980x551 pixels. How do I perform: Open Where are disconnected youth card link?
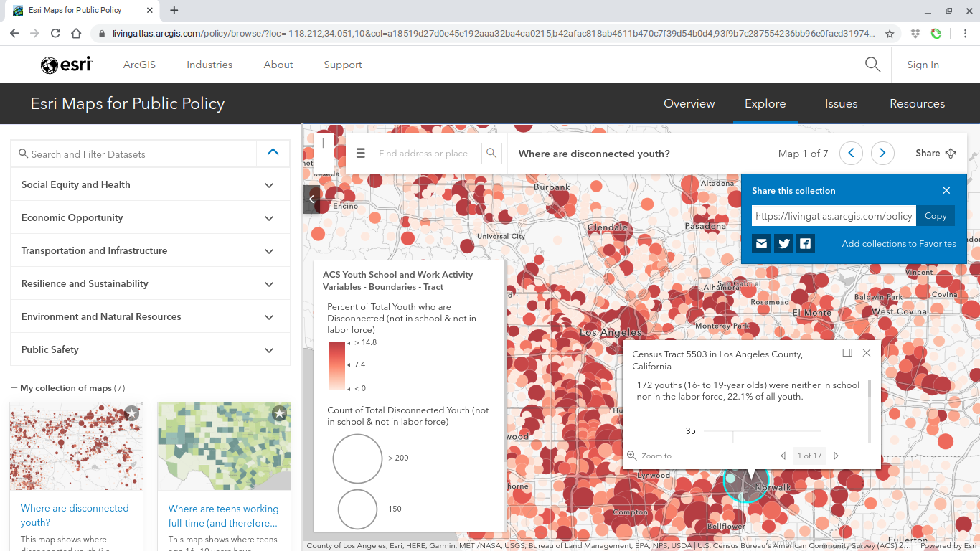[x=75, y=515]
